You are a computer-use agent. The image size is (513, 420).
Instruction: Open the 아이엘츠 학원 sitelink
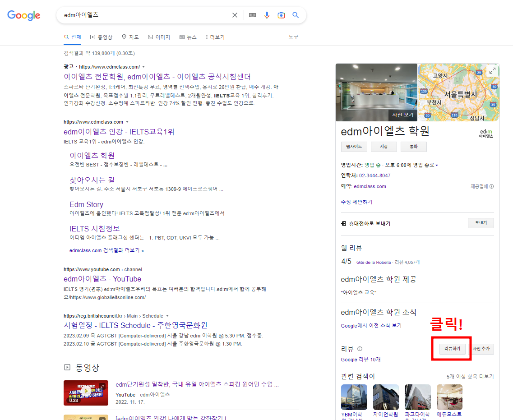point(92,155)
